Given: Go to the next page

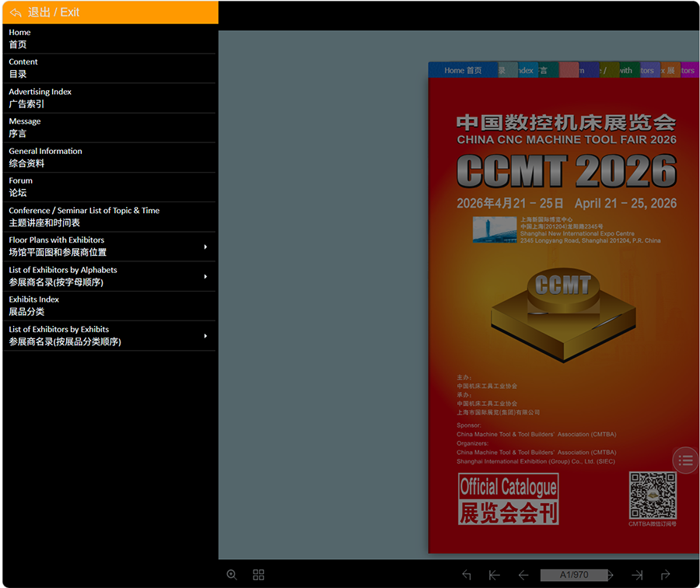Looking at the screenshot, I should click(611, 575).
